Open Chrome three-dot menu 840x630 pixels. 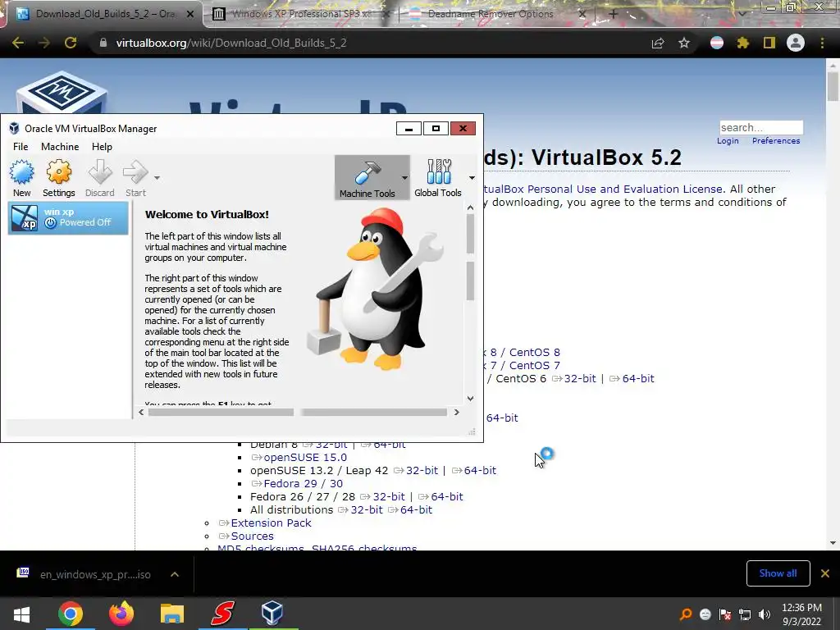[822, 43]
